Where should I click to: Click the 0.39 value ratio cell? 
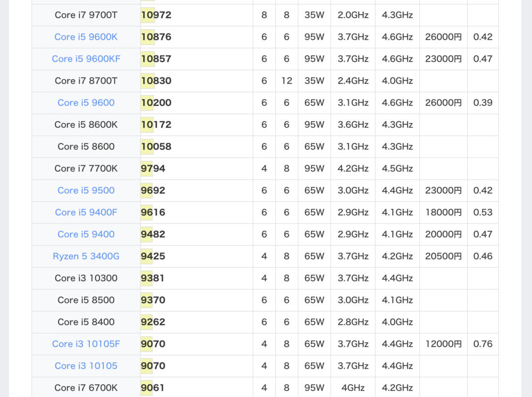point(483,103)
